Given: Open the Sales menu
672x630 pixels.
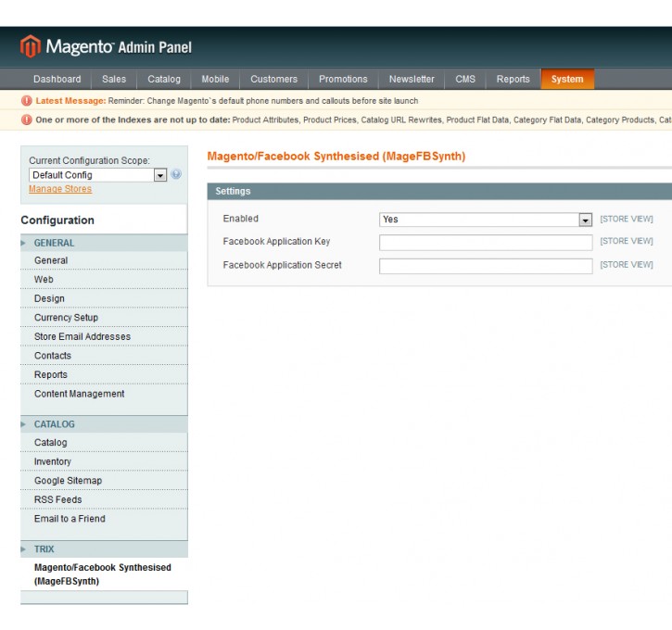Looking at the screenshot, I should coord(114,80).
